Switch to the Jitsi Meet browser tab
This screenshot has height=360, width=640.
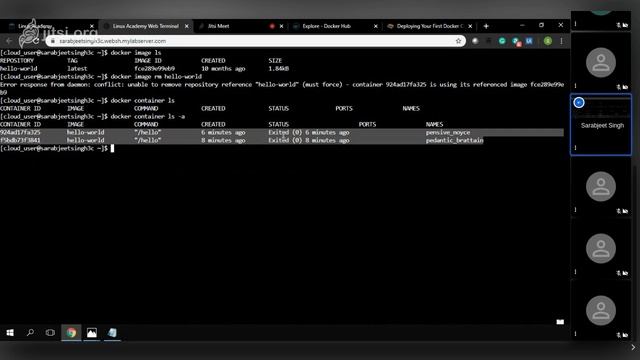pyautogui.click(x=218, y=26)
